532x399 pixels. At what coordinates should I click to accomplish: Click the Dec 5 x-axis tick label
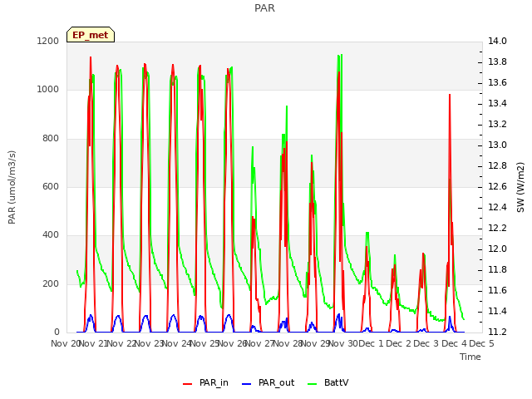click(481, 343)
